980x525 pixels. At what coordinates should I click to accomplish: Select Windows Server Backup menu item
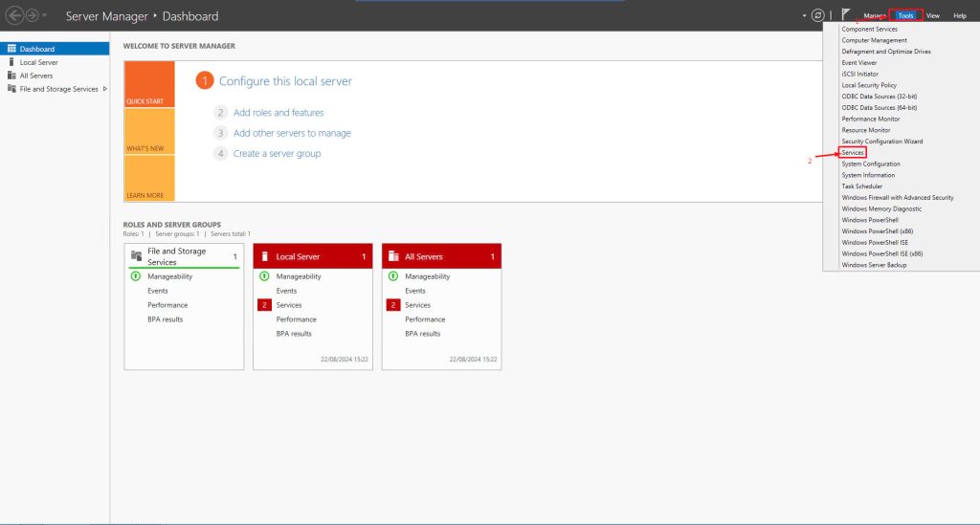(x=874, y=265)
